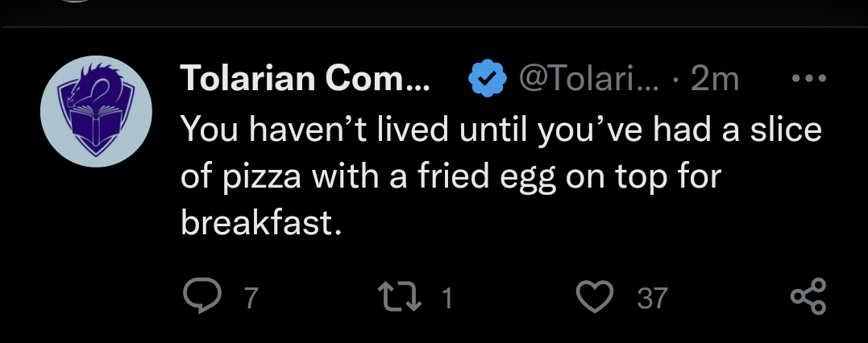Click the partially visible avatar above the divider
Image resolution: width=868 pixels, height=343 pixels.
(74, 1)
